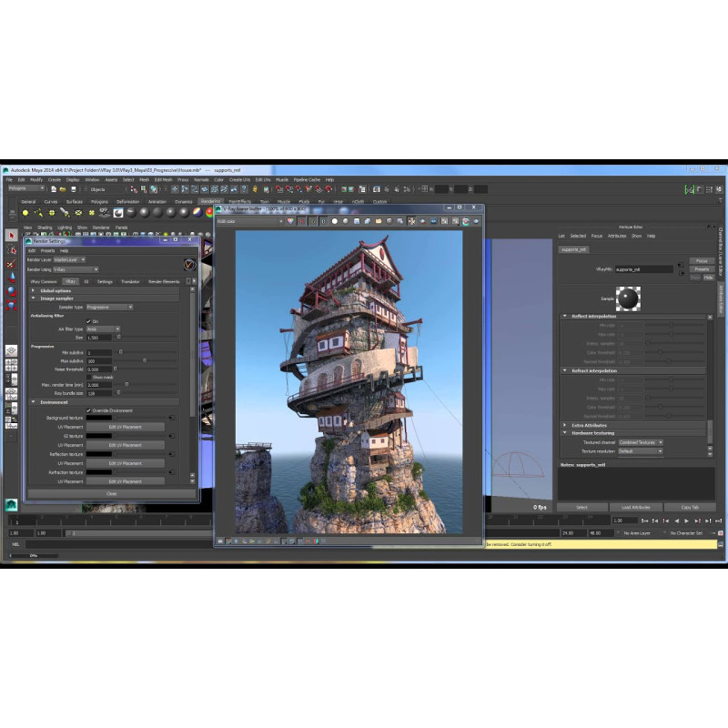The height and width of the screenshot is (728, 728).
Task: Toggle the red channel in frame buffer
Action: point(301,221)
